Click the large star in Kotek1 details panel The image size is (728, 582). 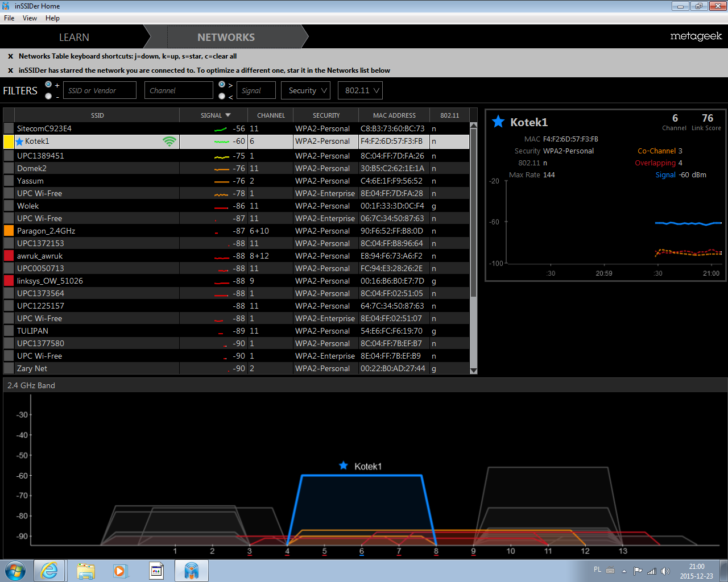pyautogui.click(x=498, y=122)
